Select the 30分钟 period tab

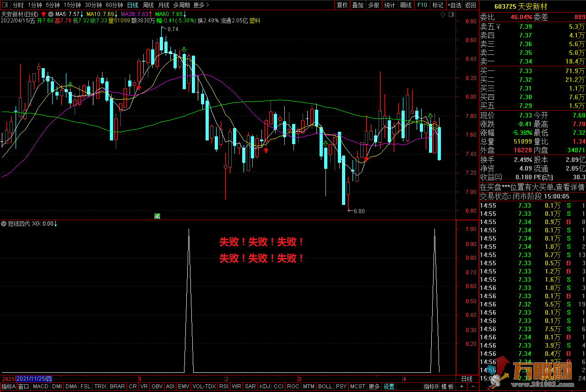[x=93, y=5]
